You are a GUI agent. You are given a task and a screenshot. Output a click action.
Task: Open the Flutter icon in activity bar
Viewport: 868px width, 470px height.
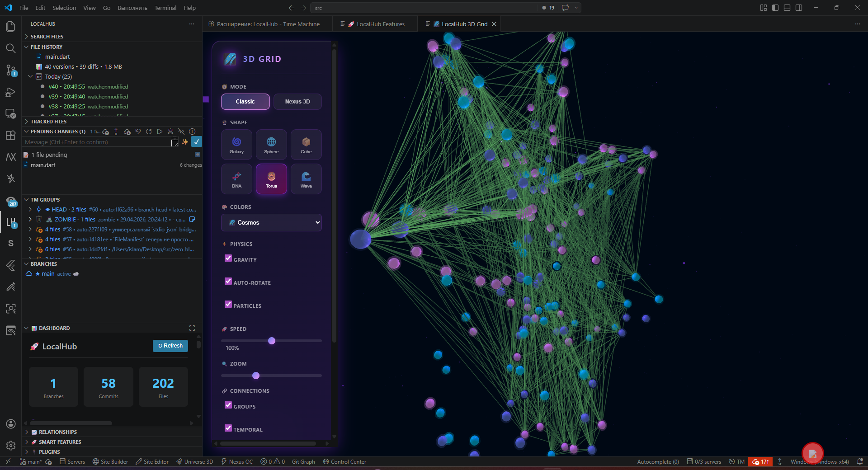point(11,265)
